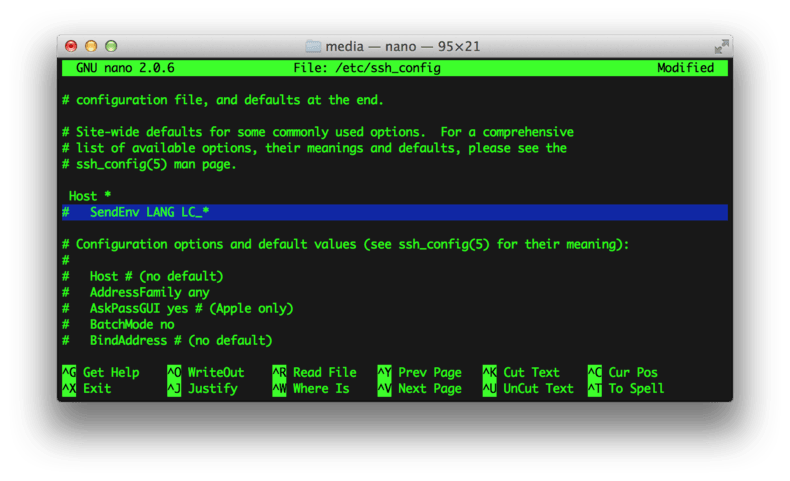790x481 pixels.
Task: Click the media folder icon in title bar
Action: [313, 46]
